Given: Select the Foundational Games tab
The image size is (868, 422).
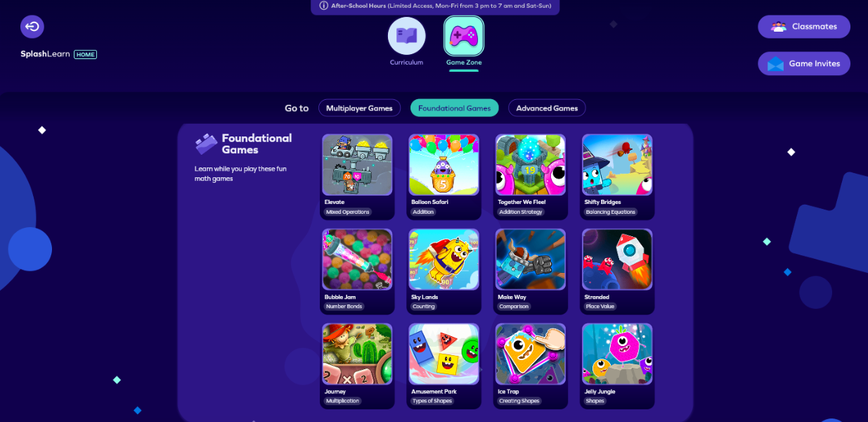Looking at the screenshot, I should pyautogui.click(x=454, y=108).
